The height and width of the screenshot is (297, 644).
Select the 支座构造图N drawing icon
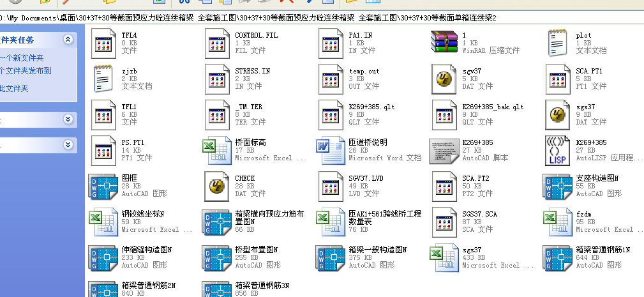click(558, 187)
